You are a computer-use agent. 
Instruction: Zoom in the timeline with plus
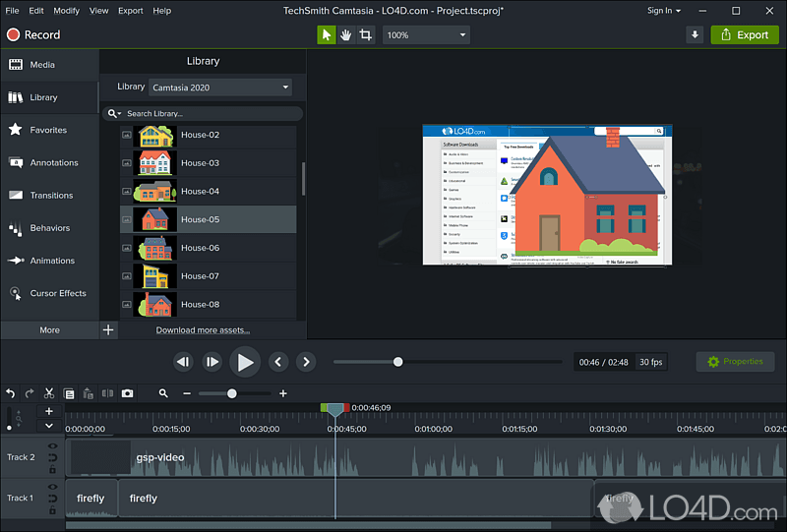[x=283, y=394]
